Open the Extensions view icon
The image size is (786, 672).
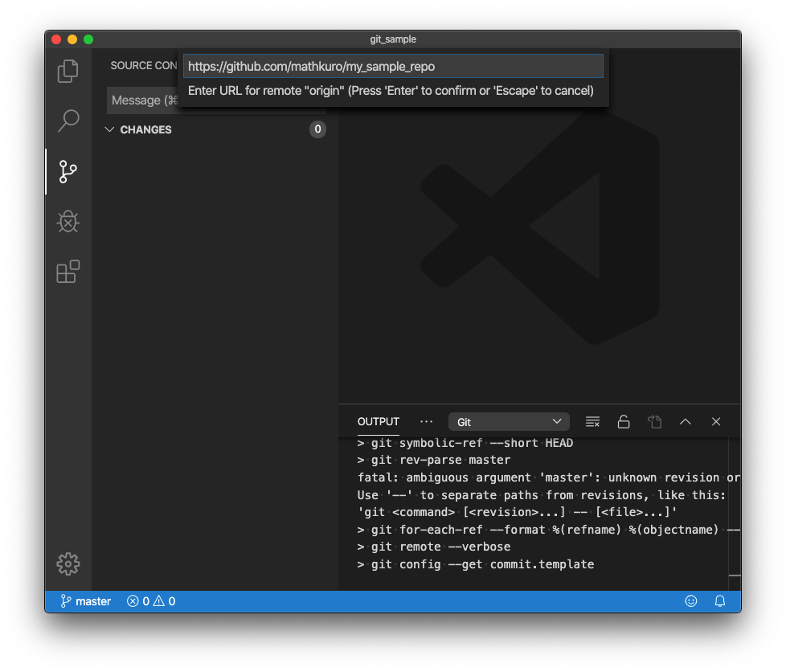coord(68,272)
